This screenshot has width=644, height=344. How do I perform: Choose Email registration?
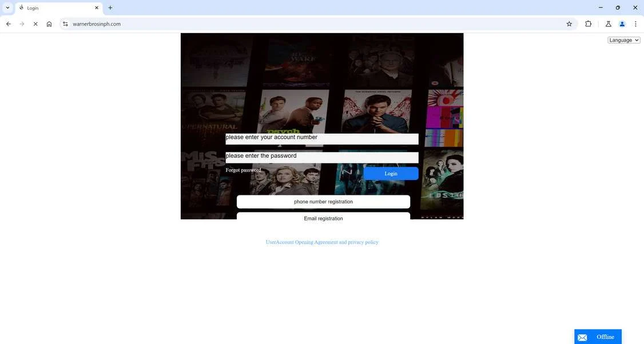pyautogui.click(x=323, y=217)
